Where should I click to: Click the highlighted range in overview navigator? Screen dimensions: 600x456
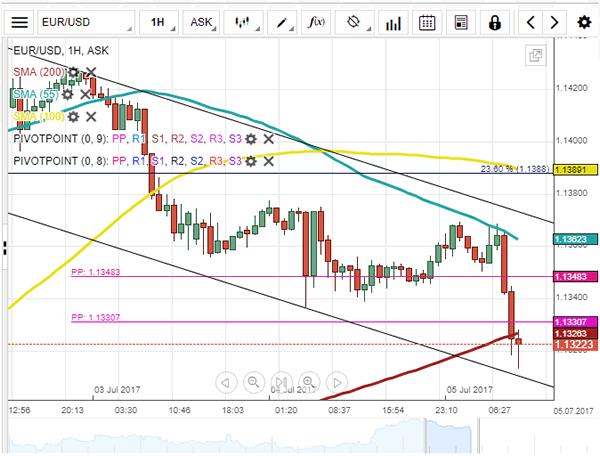point(449,436)
